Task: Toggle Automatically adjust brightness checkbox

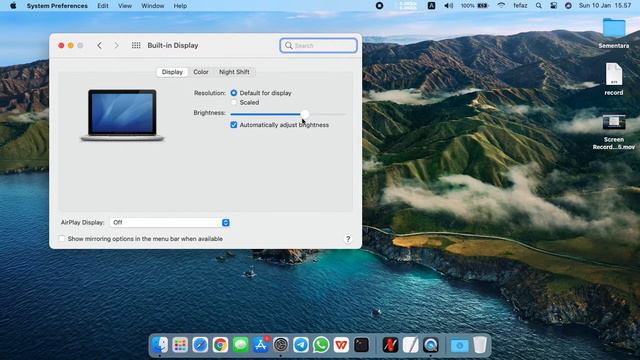Action: 233,125
